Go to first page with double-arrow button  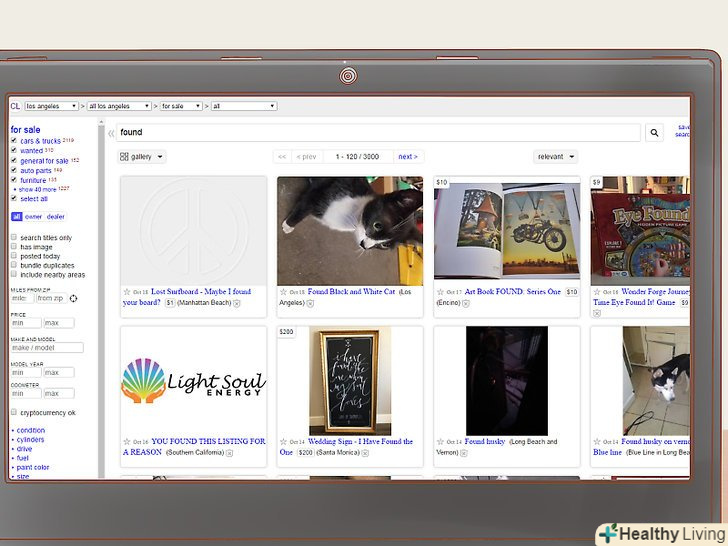282,157
